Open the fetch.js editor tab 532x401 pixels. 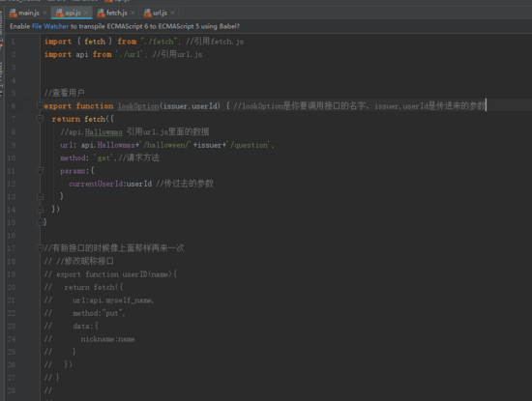point(116,13)
